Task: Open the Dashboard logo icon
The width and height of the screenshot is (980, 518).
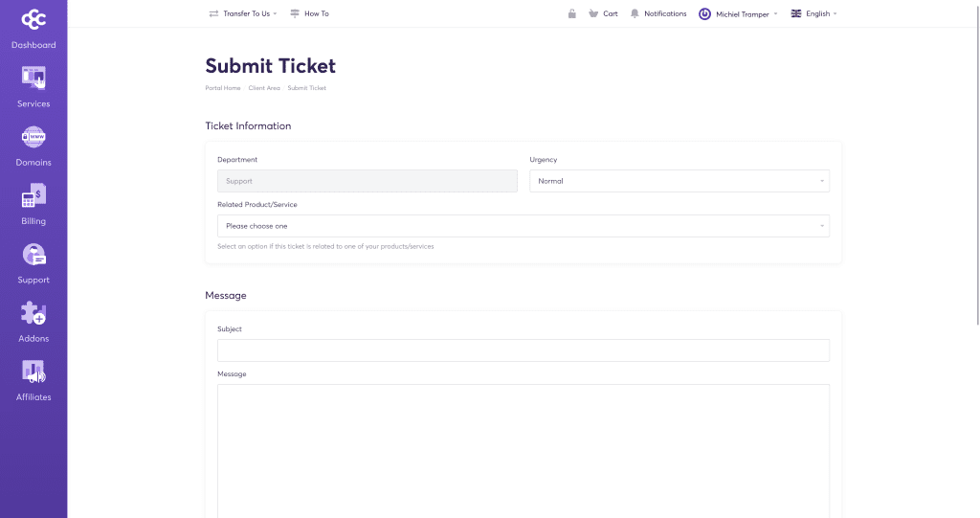Action: pyautogui.click(x=33, y=20)
